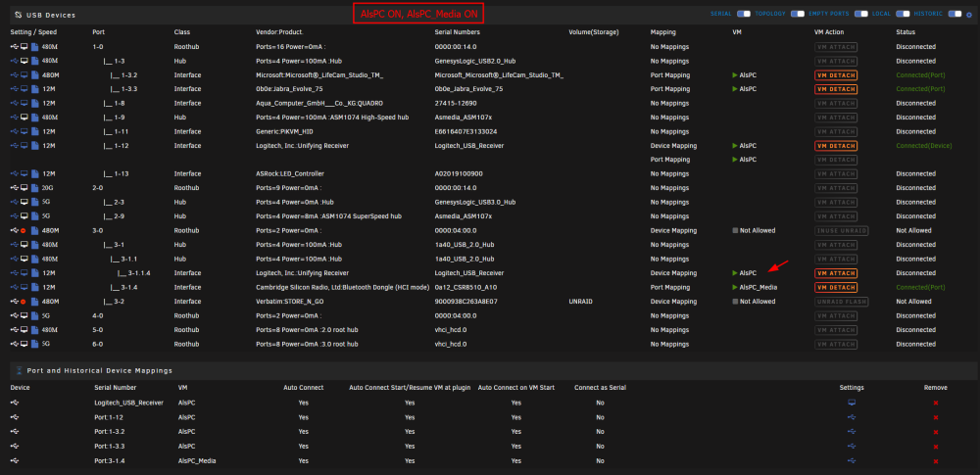Click Inuse Unraid button on port 3-0
The height and width of the screenshot is (475, 980).
coord(841,230)
